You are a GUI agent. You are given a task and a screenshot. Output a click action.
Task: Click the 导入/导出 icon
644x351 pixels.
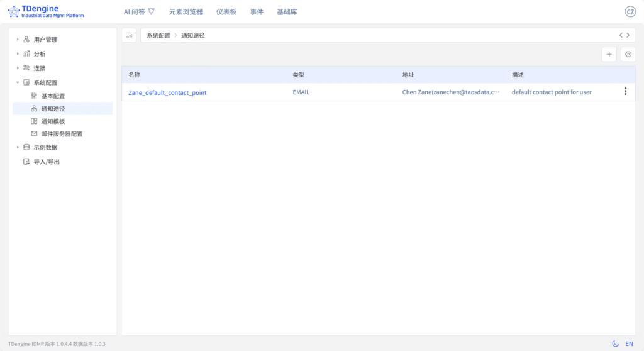pos(26,162)
